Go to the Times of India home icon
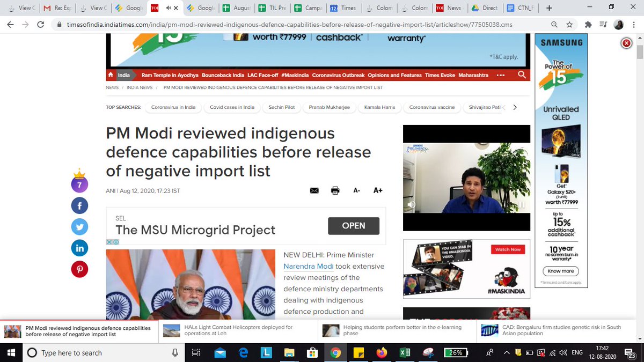Screen dimensions: 644x362 pyautogui.click(x=111, y=75)
